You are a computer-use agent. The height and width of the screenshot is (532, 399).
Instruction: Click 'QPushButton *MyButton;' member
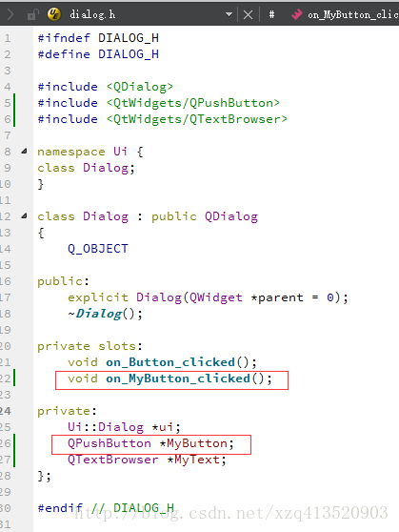[150, 443]
